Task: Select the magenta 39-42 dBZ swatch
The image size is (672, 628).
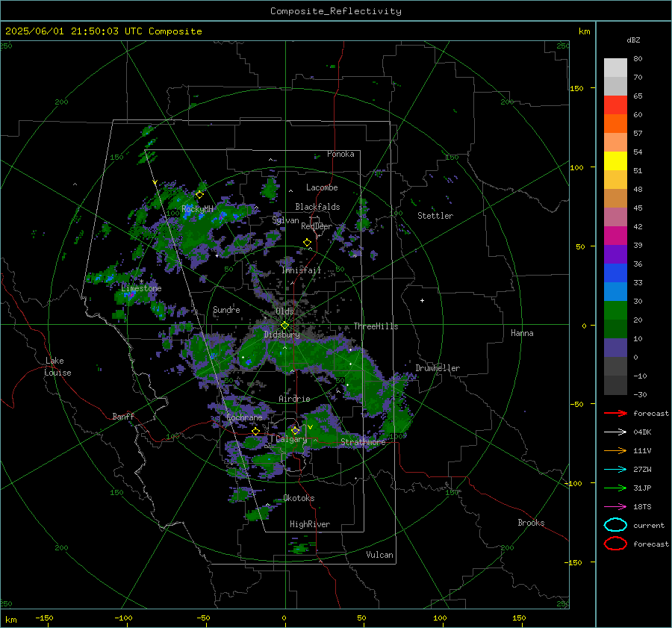Action: click(615, 236)
